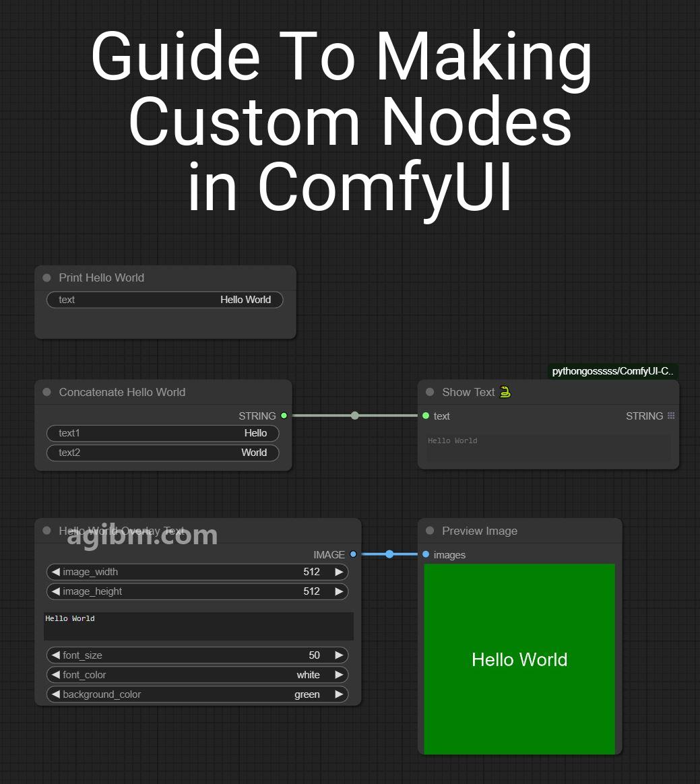Select previous background_color option
The image size is (700, 784).
click(x=55, y=694)
